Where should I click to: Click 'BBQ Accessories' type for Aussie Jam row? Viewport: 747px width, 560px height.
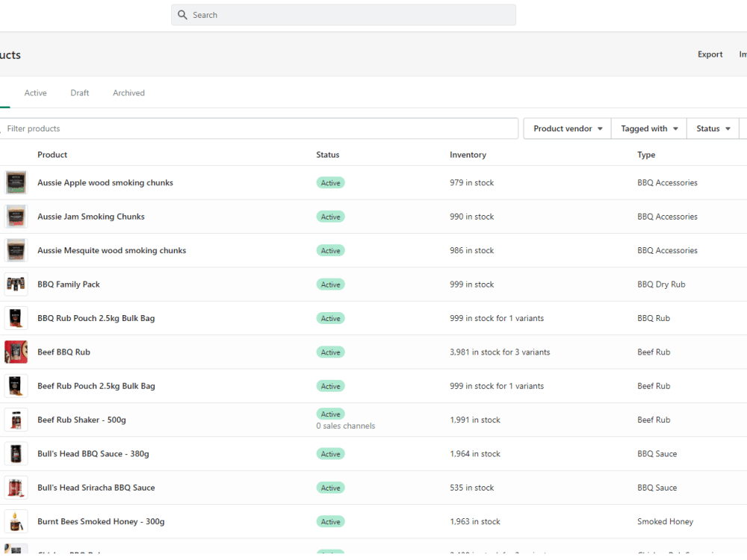point(667,217)
